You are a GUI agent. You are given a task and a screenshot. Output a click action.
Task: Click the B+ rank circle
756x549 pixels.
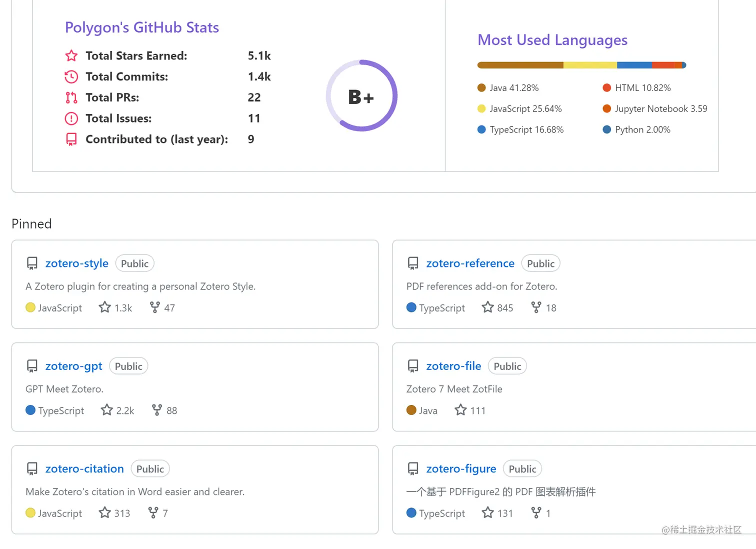[x=361, y=96]
